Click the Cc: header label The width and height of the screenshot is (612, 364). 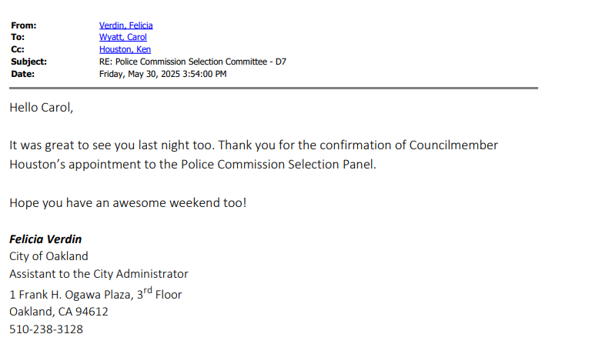coord(18,49)
